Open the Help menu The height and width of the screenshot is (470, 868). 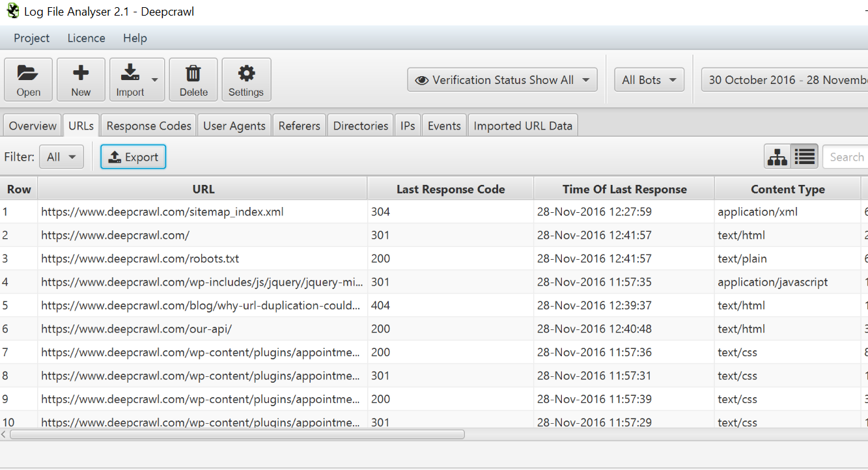135,38
